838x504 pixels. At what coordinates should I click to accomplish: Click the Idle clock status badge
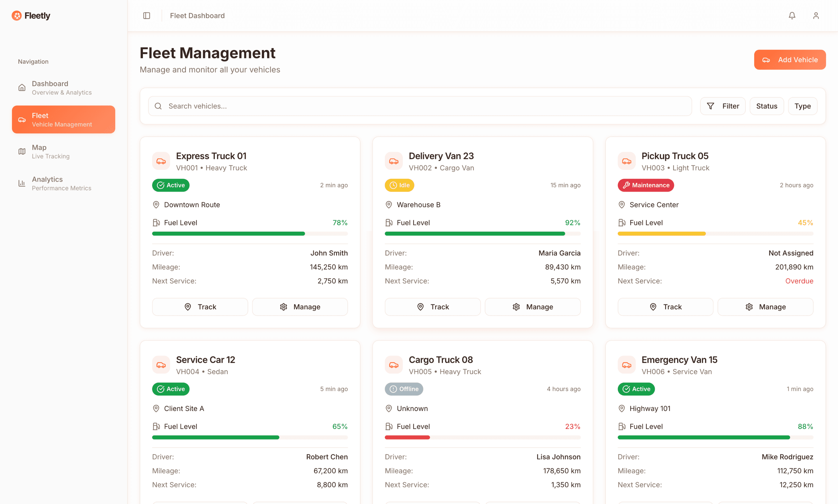[x=399, y=185]
